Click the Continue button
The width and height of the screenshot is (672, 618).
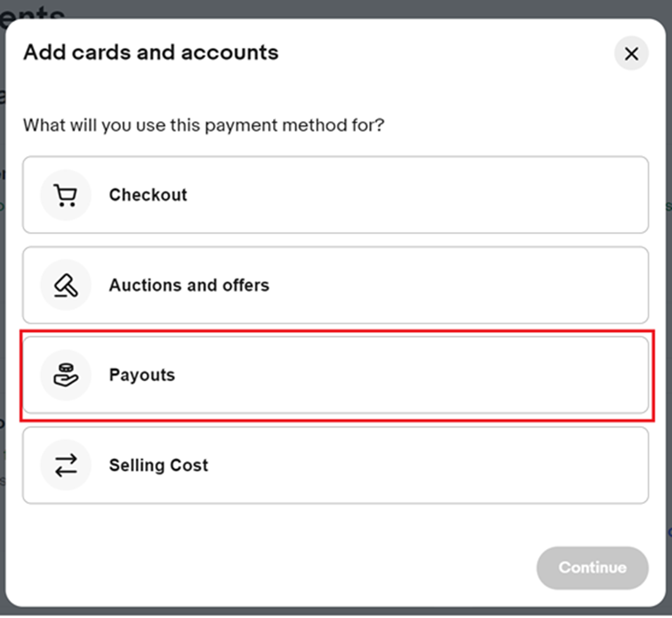(x=592, y=567)
